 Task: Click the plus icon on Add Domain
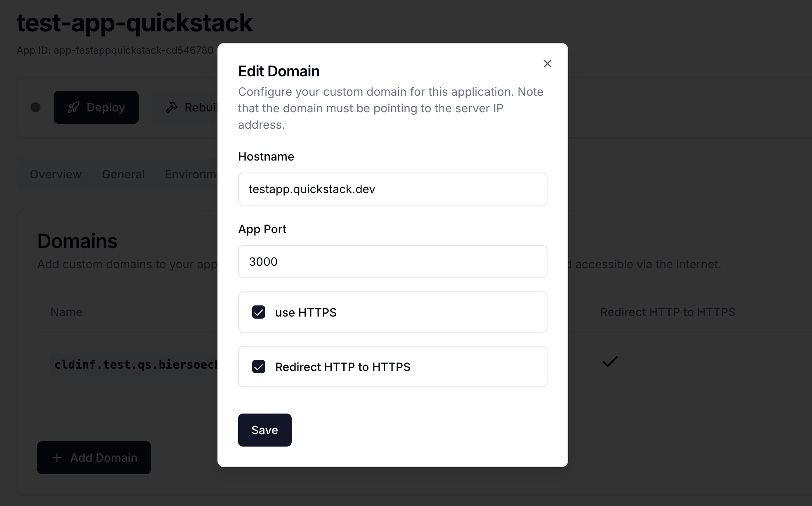tap(57, 458)
